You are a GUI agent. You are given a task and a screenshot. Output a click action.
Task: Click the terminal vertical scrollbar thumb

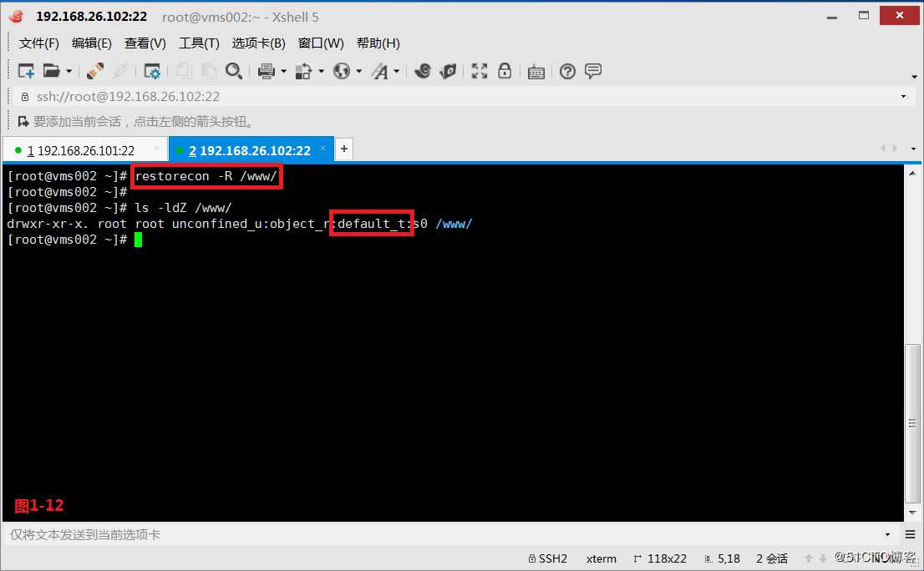[x=912, y=423]
